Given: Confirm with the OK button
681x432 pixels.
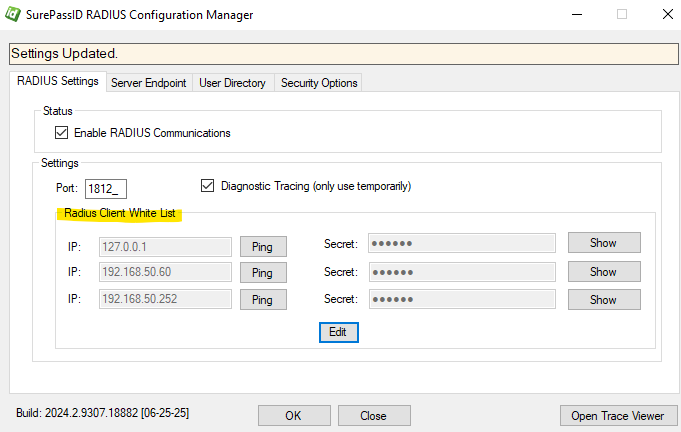Looking at the screenshot, I should [x=294, y=416].
